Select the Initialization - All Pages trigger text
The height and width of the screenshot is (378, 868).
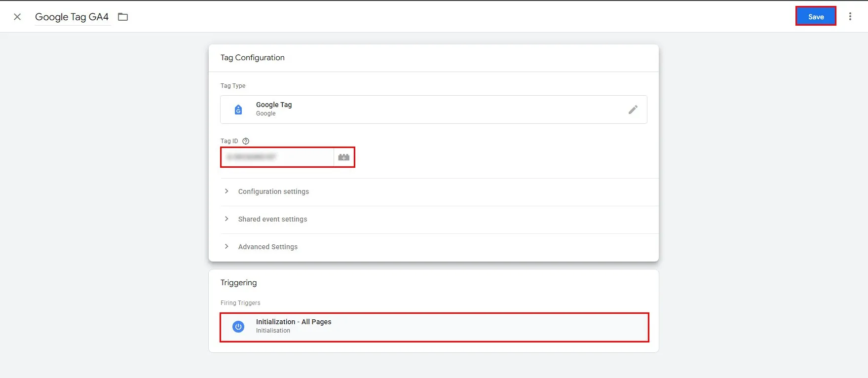294,322
